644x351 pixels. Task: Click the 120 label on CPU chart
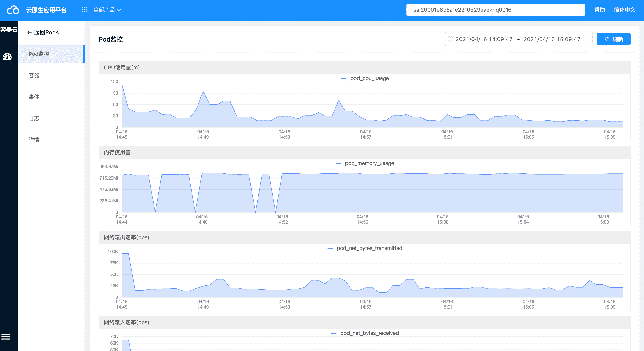pos(114,82)
